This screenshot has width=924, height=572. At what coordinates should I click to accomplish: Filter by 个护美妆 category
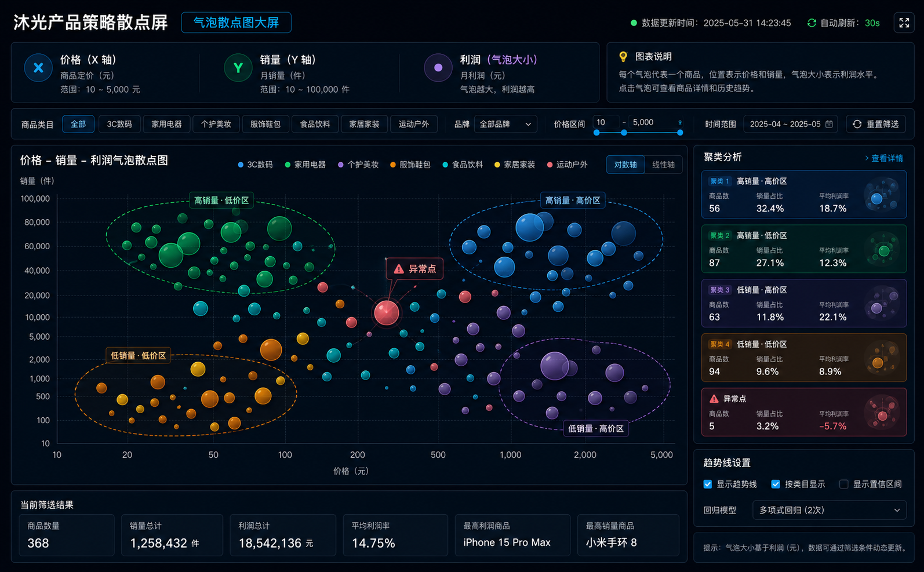(x=216, y=124)
